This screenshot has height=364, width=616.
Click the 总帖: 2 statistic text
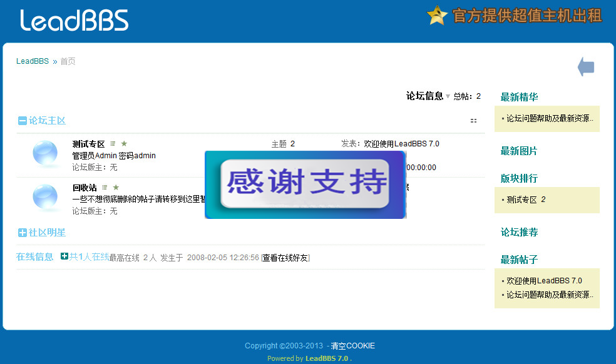click(x=467, y=96)
